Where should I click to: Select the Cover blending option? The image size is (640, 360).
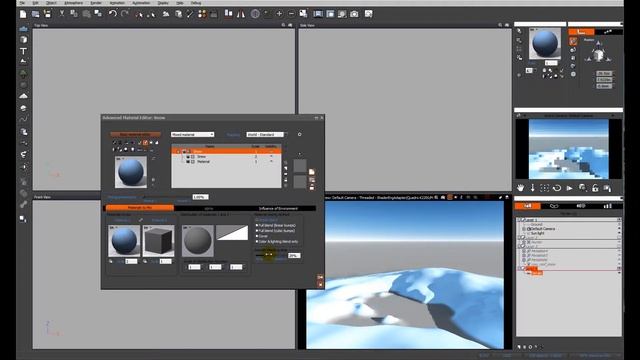(262, 236)
